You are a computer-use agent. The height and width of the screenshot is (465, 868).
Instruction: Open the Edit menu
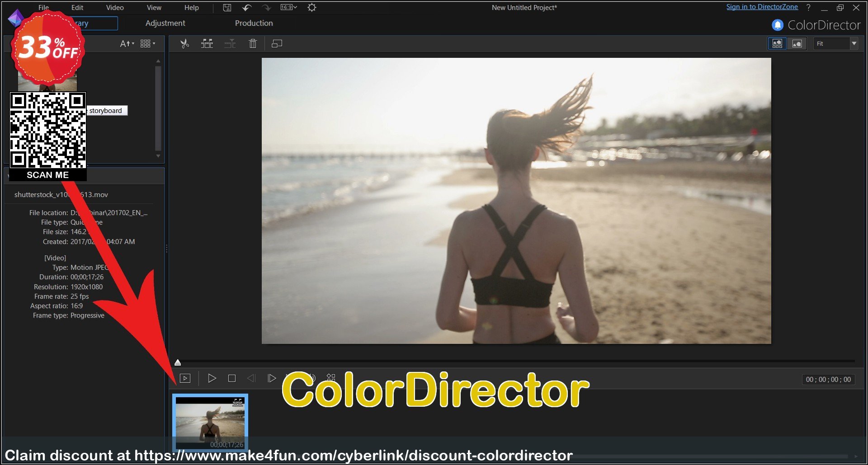[77, 7]
